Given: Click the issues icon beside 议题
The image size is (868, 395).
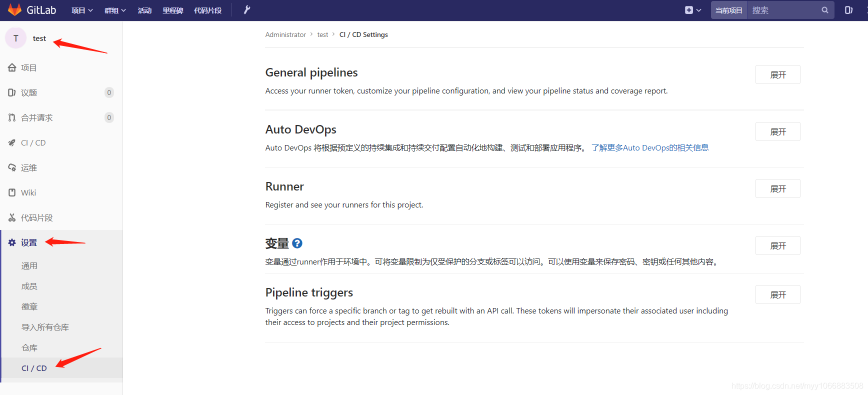Looking at the screenshot, I should pyautogui.click(x=12, y=92).
